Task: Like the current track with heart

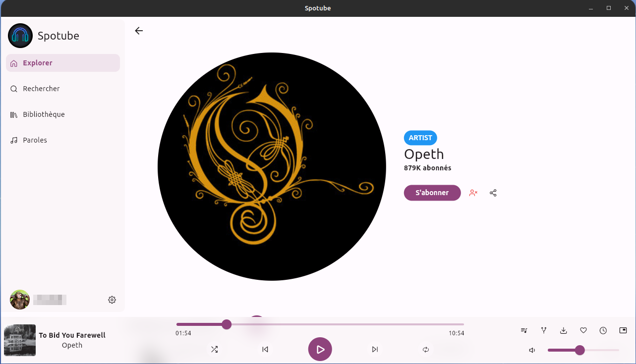Action: [x=583, y=330]
